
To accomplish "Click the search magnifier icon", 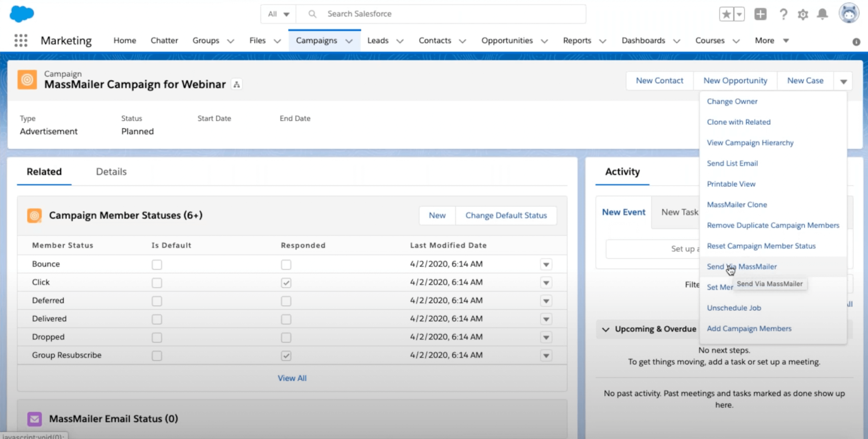I will point(312,14).
